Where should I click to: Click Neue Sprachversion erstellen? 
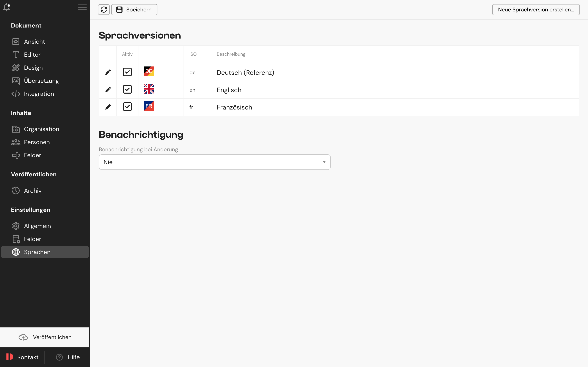click(536, 9)
